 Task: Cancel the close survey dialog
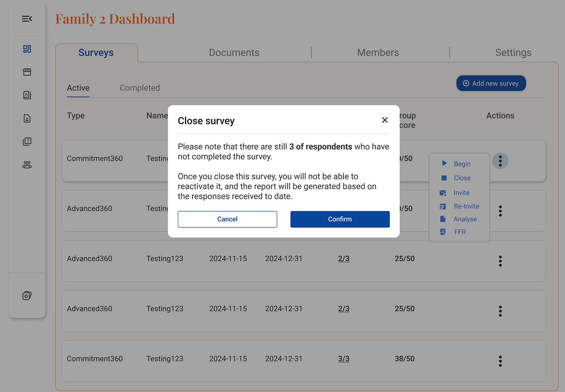tap(227, 219)
